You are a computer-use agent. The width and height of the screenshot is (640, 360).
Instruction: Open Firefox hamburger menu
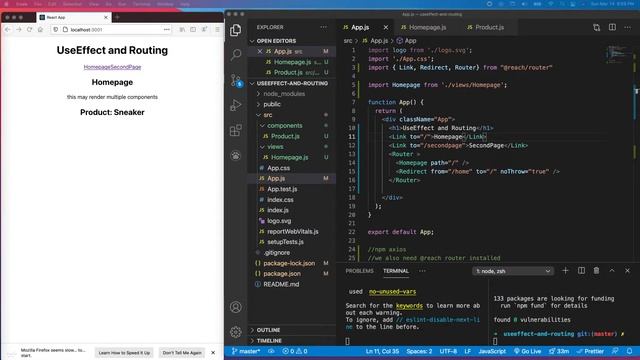[x=217, y=29]
